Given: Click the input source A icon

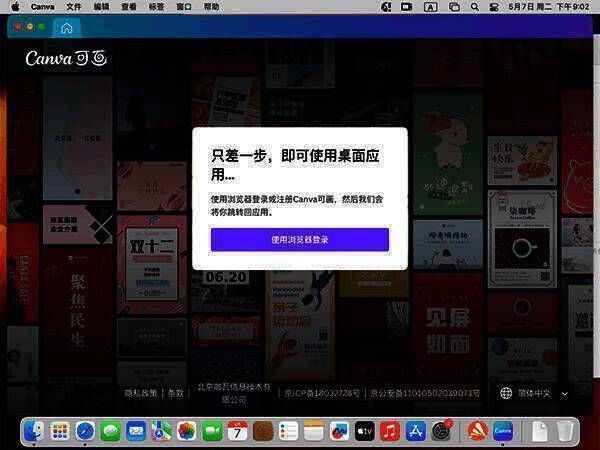Looking at the screenshot, I should pyautogui.click(x=430, y=7).
